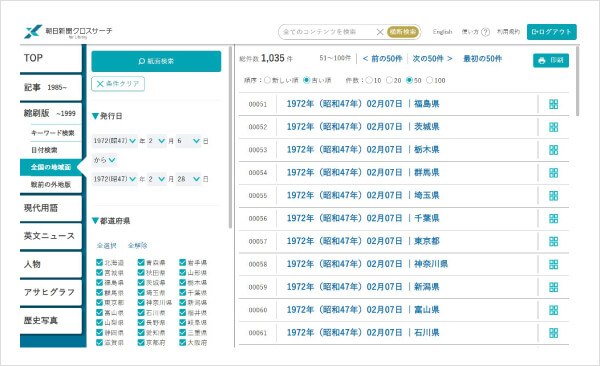Print results with the 印刷 printer button
Viewport: 600px width, 366px height.
[551, 60]
